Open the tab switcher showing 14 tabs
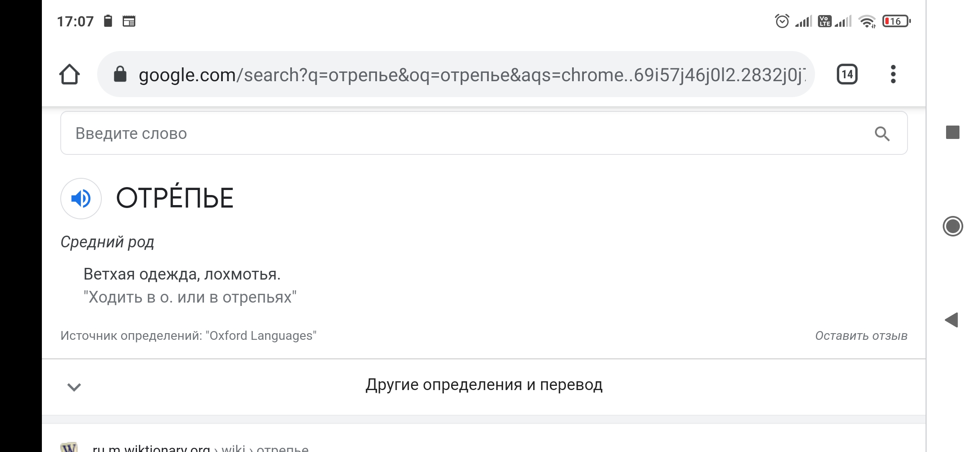This screenshot has height=452, width=980. [x=847, y=74]
